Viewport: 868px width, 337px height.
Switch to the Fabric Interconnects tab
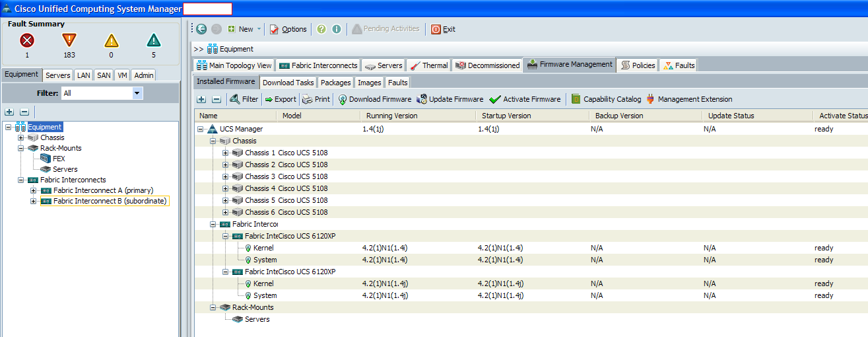click(x=319, y=65)
